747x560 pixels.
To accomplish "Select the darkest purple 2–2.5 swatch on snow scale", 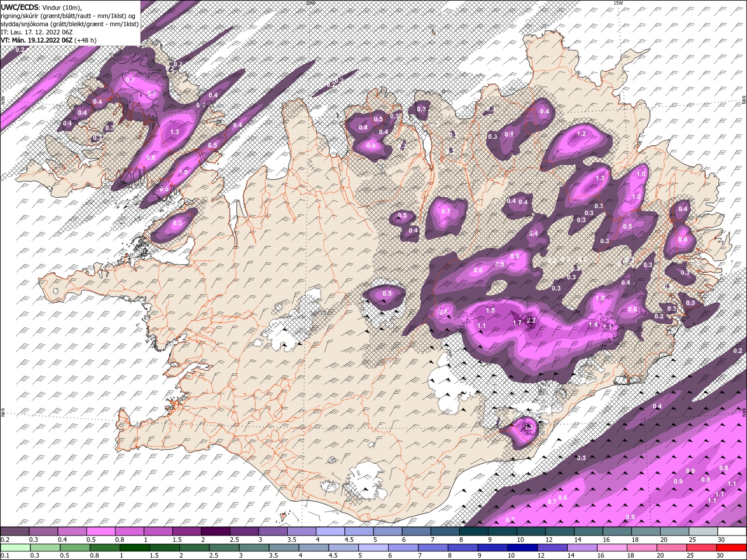I will 215,531.
